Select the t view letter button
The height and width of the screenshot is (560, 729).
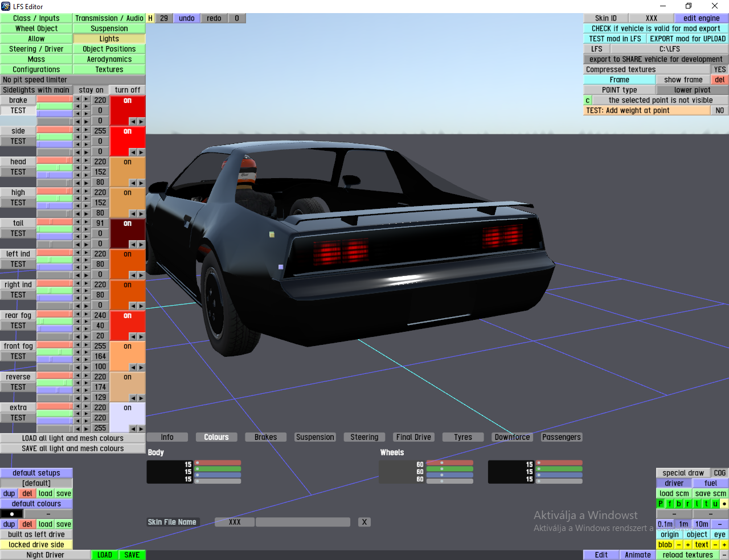(x=706, y=504)
